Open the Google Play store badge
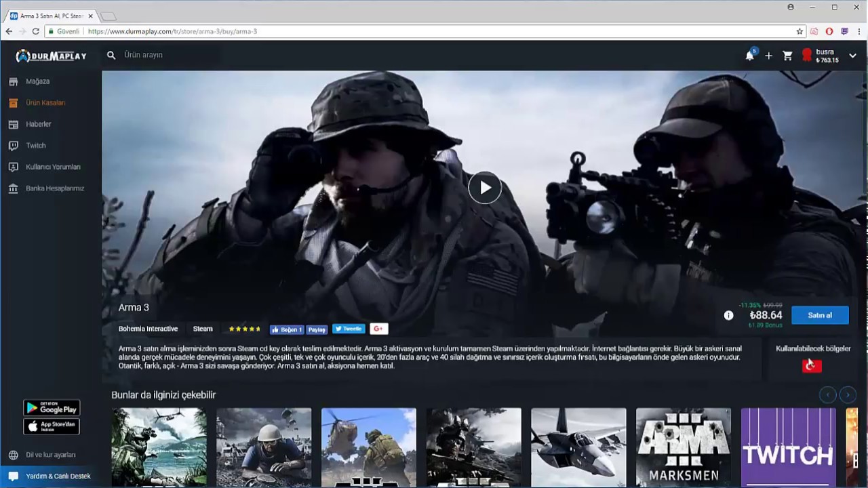Image resolution: width=868 pixels, height=488 pixels. coord(52,408)
